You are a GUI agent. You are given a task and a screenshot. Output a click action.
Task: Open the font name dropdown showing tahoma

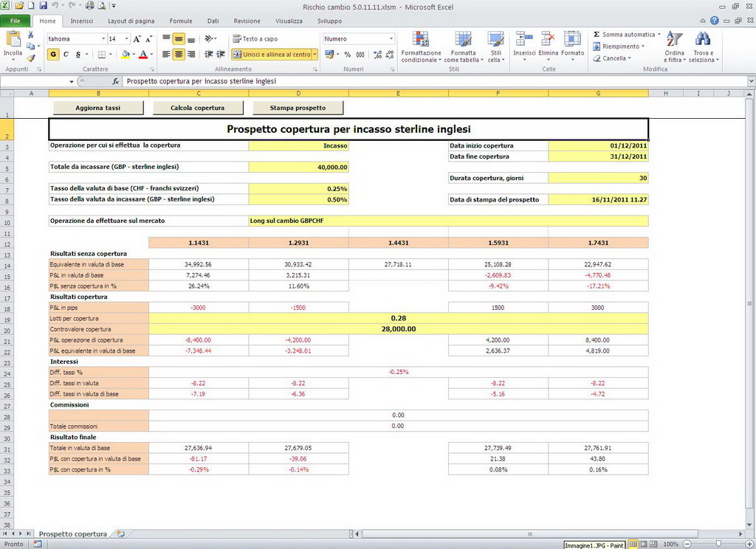[x=103, y=38]
